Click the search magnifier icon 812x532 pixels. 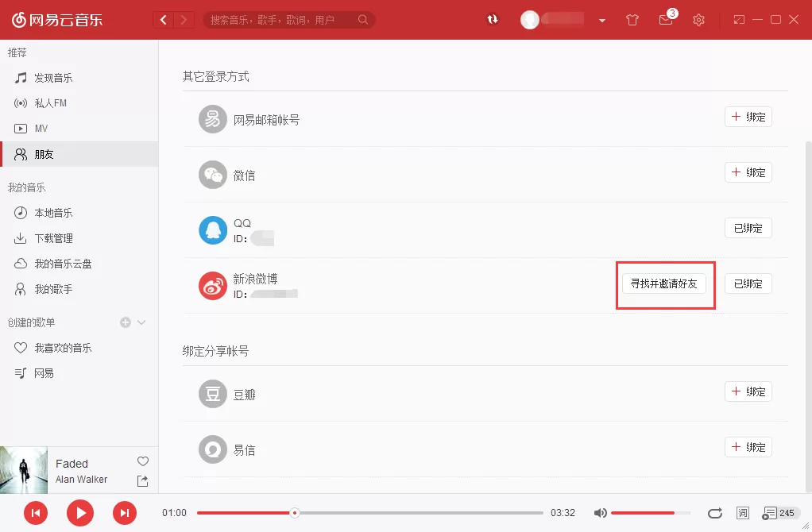coord(363,20)
